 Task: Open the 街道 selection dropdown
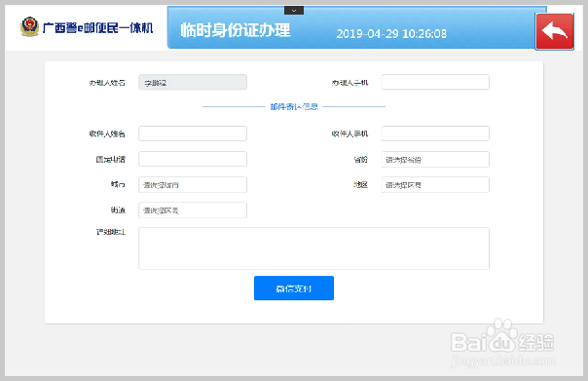(x=193, y=210)
